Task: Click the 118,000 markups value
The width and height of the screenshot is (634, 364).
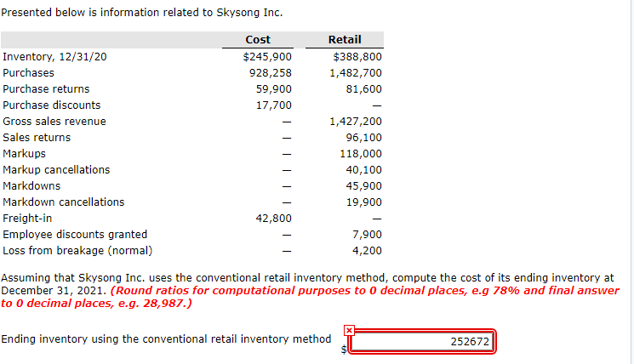Action: 361,154
